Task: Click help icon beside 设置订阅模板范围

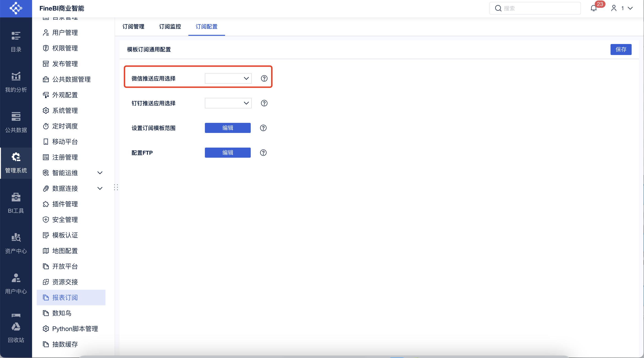Action: pos(263,128)
